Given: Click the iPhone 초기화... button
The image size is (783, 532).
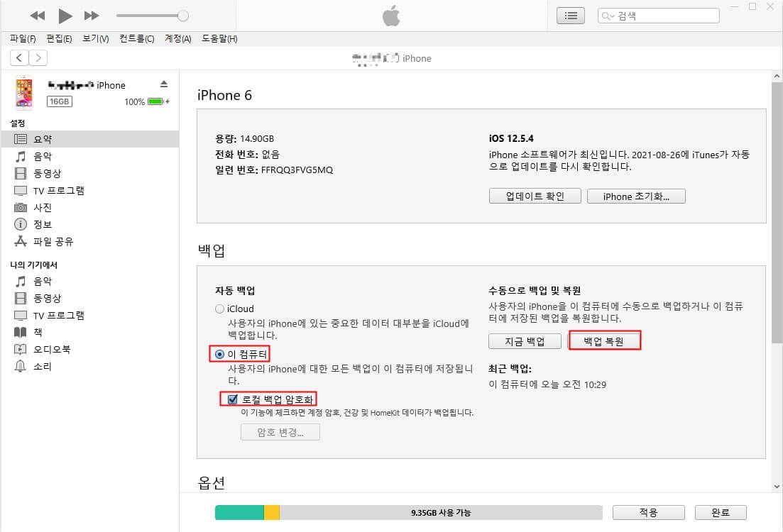Looking at the screenshot, I should tap(636, 196).
